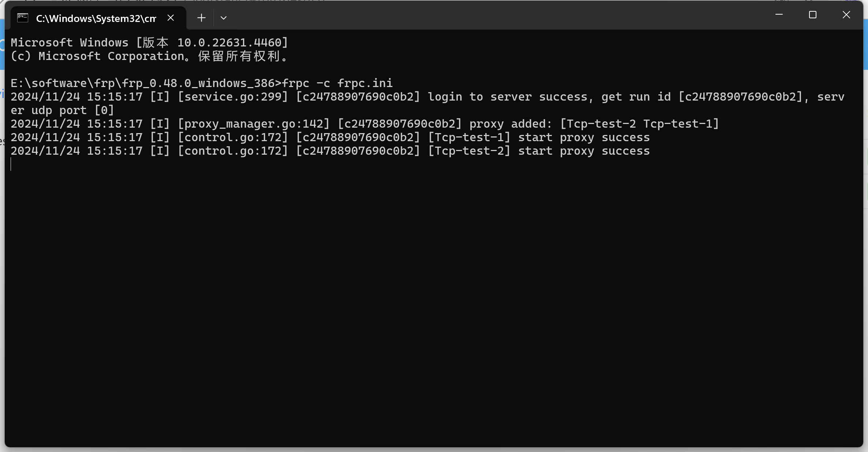868x452 pixels.
Task: Open a new terminal tab
Action: pos(201,18)
